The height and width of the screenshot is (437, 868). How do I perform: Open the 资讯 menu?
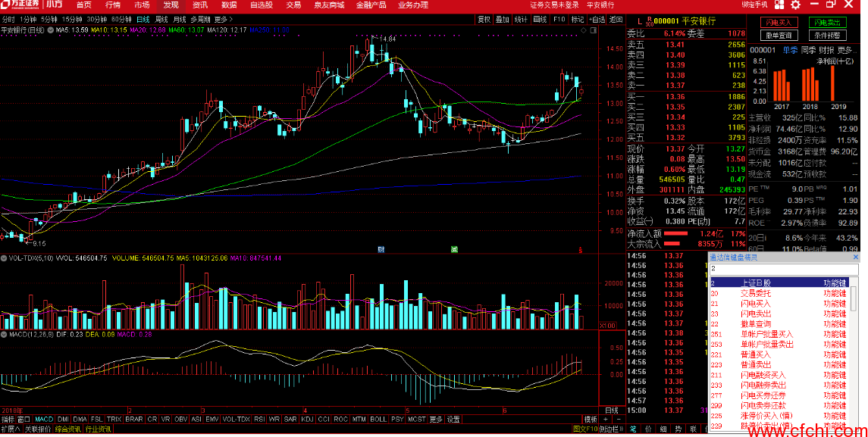tap(200, 5)
